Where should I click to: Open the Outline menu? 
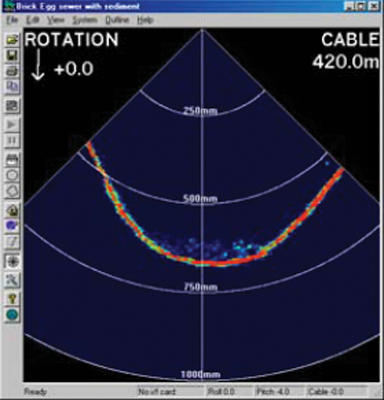pos(117,20)
